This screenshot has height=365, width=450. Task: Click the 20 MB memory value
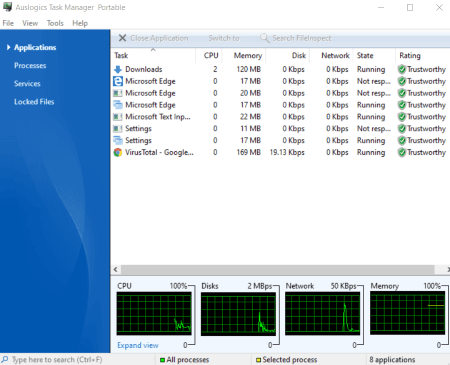250,93
